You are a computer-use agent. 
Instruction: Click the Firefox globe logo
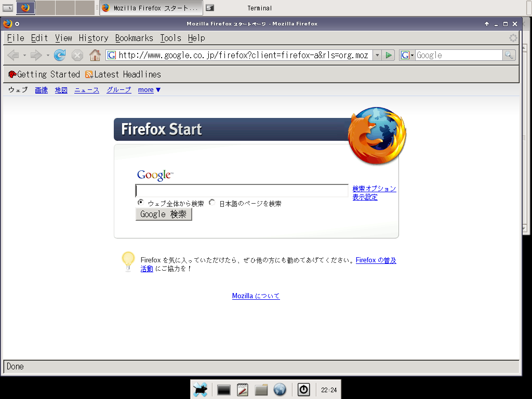click(x=377, y=136)
